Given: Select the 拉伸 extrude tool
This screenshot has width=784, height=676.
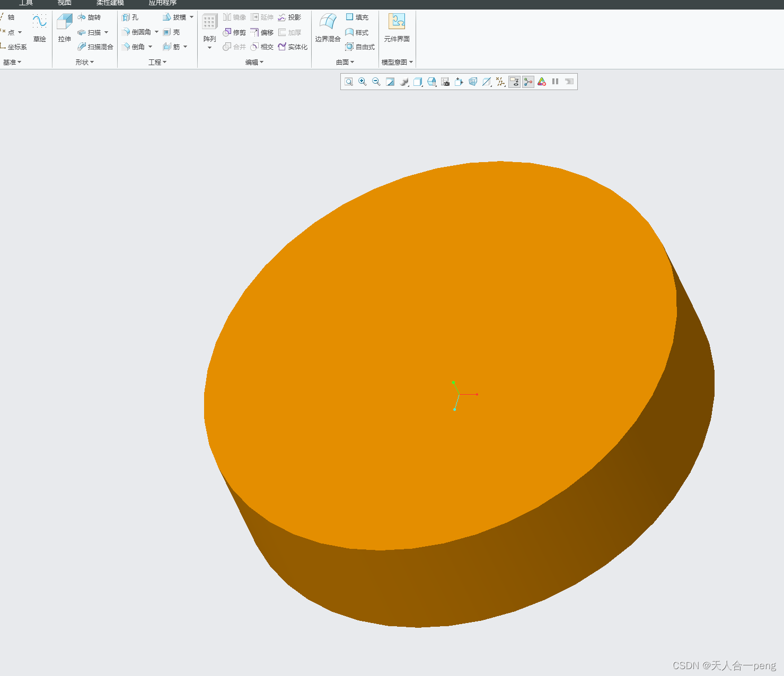Looking at the screenshot, I should pos(65,28).
